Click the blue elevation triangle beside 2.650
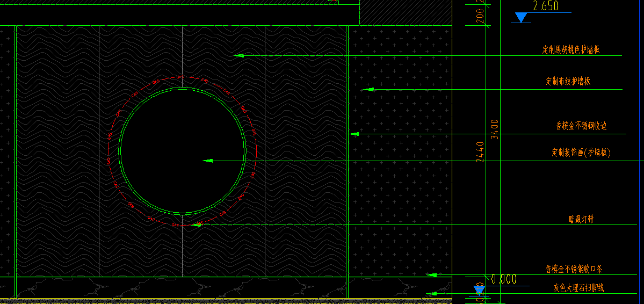The height and width of the screenshot is (304, 644). [x=521, y=17]
